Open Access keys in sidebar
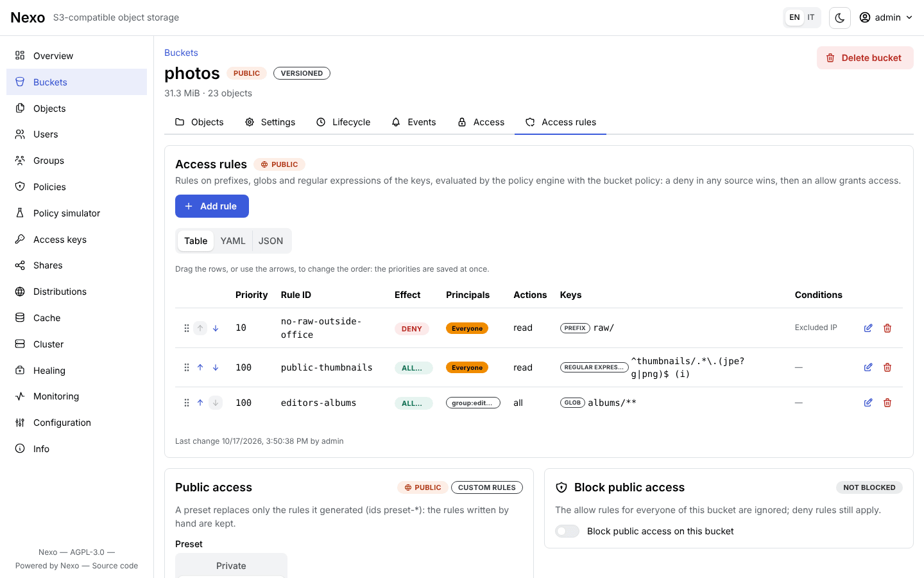Screen dimensions: 924x578 coord(76,240)
